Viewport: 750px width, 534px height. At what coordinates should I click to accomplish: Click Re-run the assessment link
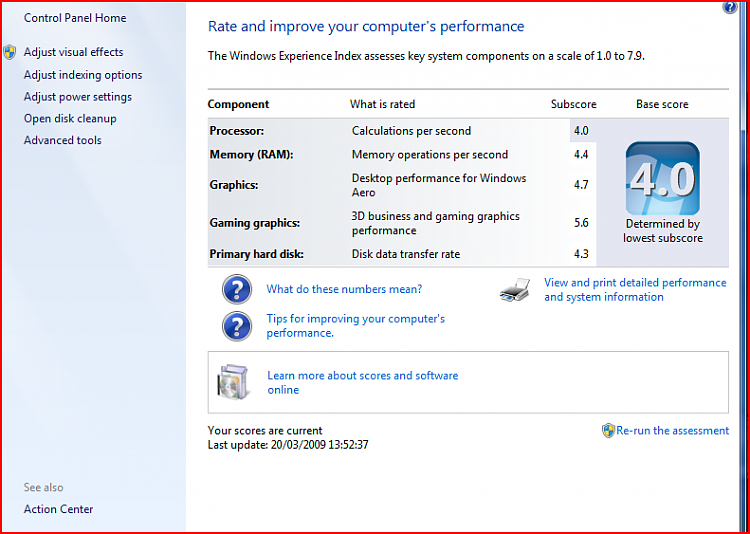click(673, 431)
